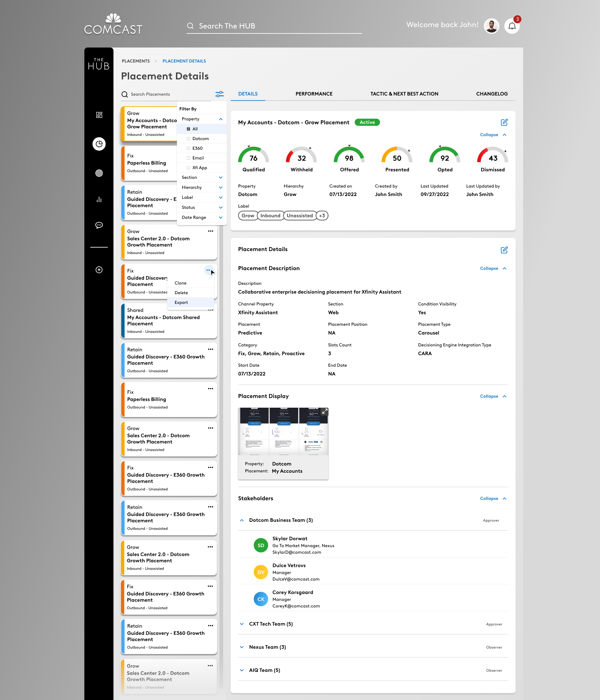Screen dimensions: 600x700
Task: Check the Xfi App filter checkbox
Action: point(188,168)
